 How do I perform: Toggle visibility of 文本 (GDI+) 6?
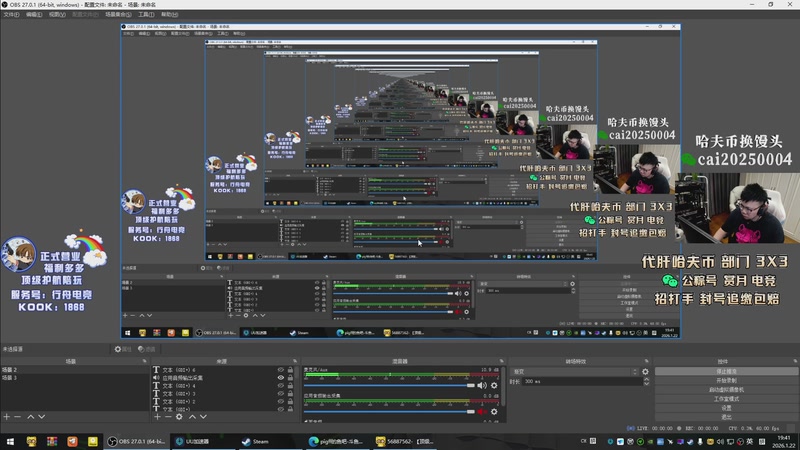tap(281, 370)
